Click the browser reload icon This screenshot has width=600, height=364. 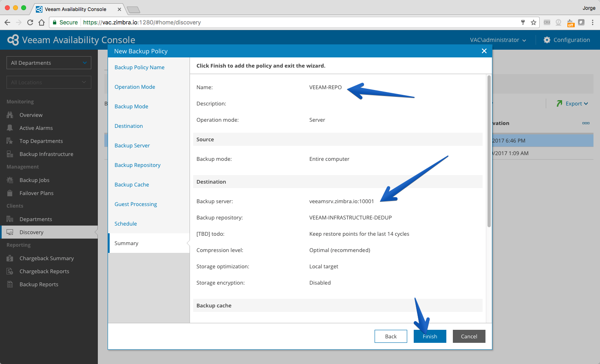point(30,22)
